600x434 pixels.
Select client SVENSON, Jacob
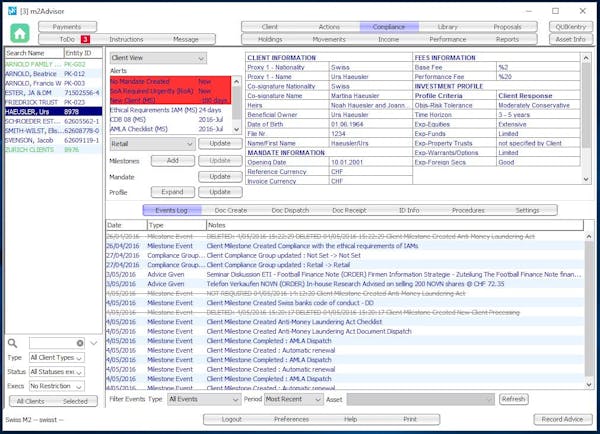[x=54, y=140]
